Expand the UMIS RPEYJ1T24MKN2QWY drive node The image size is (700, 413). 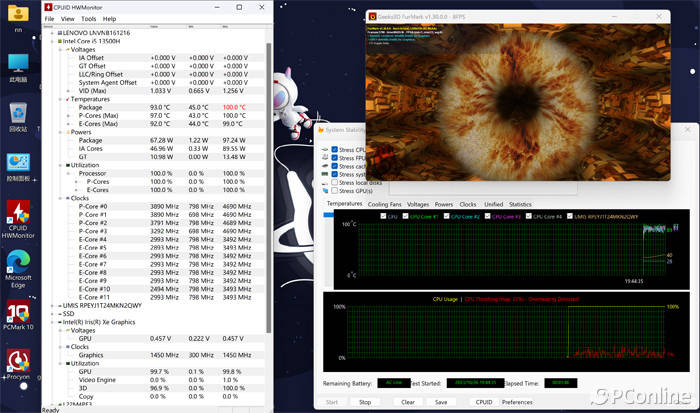point(52,306)
